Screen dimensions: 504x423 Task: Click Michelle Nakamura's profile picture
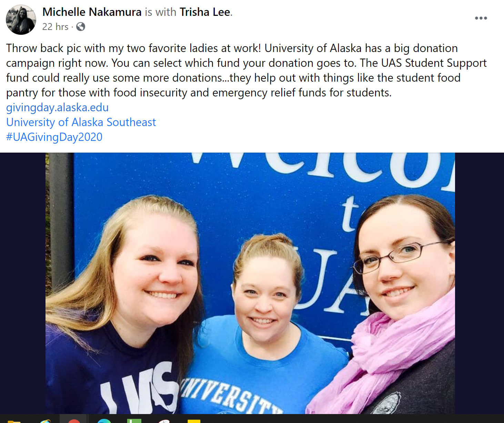pyautogui.click(x=21, y=20)
